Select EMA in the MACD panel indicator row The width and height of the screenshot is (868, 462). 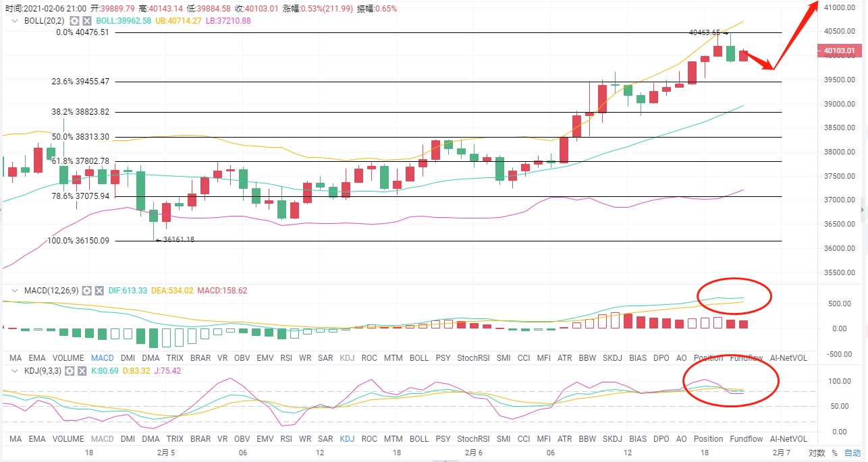pos(37,357)
